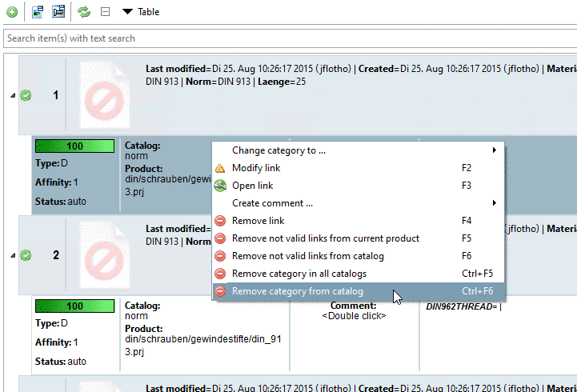Click the 100 match bar under row 1
This screenshot has height=392, width=577.
click(x=74, y=146)
